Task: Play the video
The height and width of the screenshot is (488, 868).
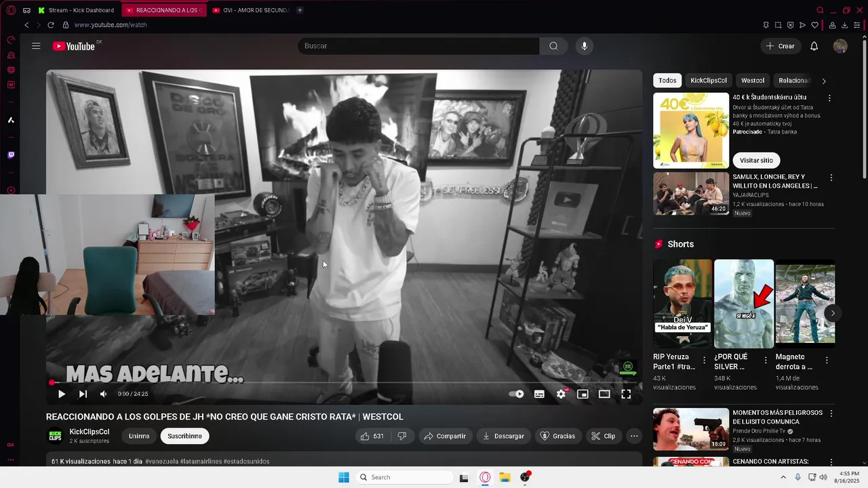Action: tap(62, 394)
